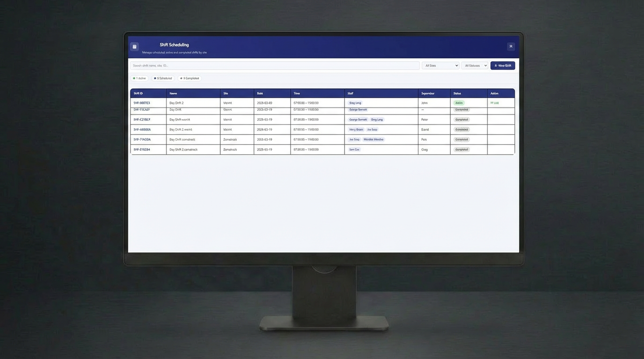
Task: Open the All Sites dropdown
Action: click(x=440, y=66)
